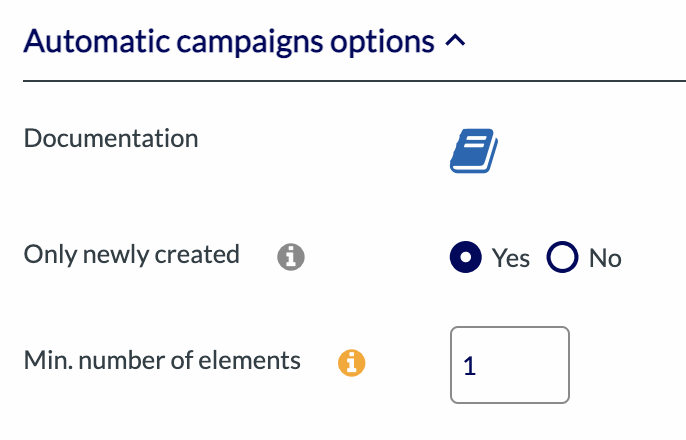The width and height of the screenshot is (686, 440).
Task: Click the gray info icon beside Only newly created
Action: click(290, 257)
